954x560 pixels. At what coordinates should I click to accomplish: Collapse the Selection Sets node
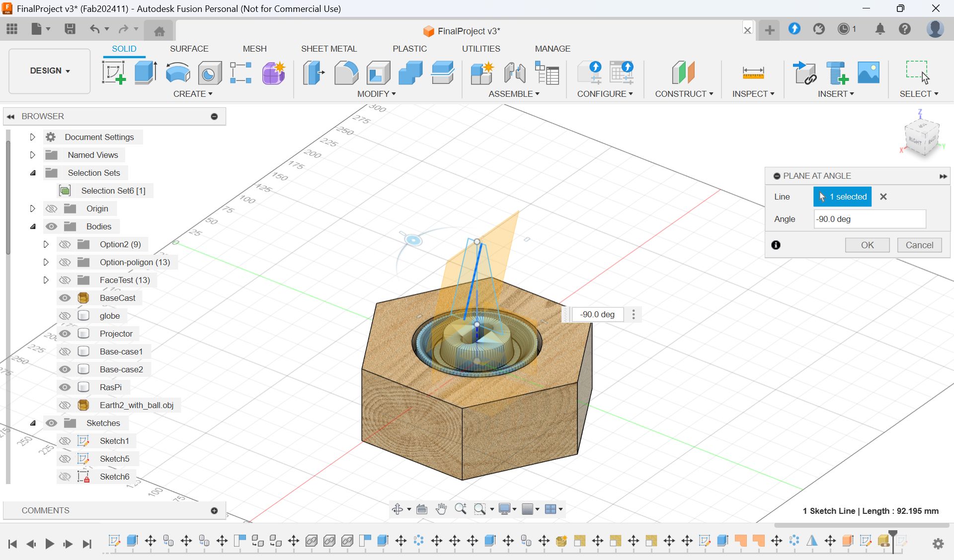(x=33, y=173)
